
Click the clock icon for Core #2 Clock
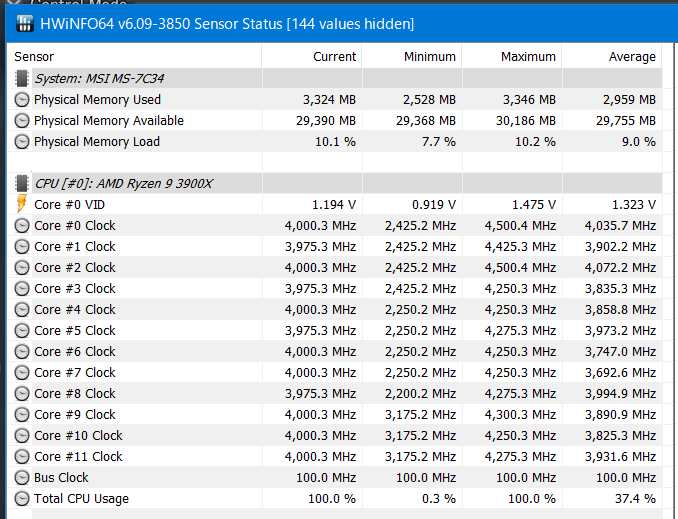22,268
